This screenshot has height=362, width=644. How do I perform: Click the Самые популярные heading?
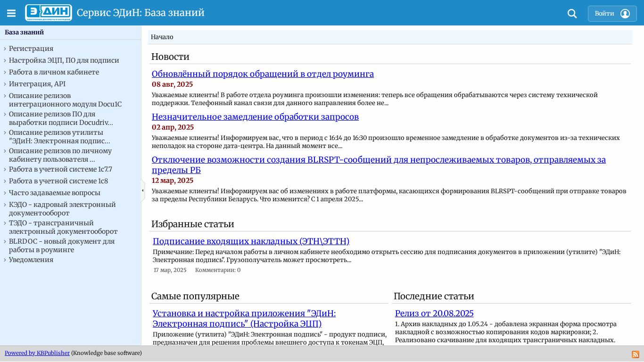(x=195, y=296)
